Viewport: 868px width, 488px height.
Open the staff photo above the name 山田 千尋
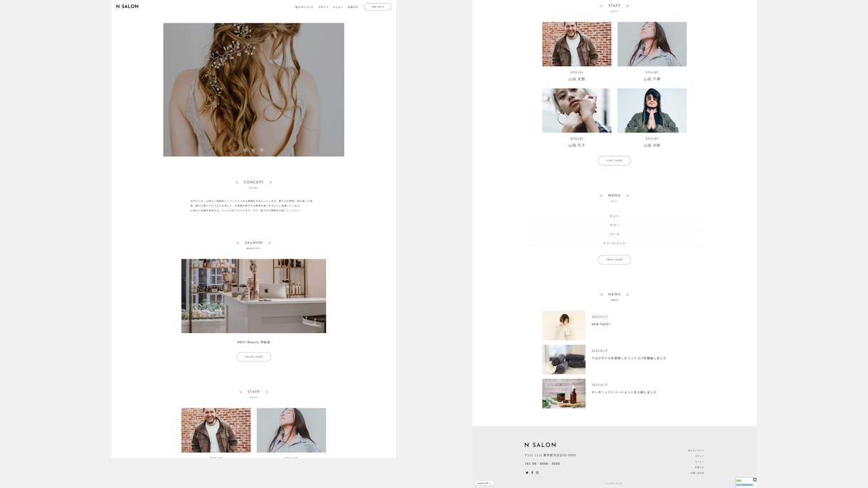click(652, 44)
